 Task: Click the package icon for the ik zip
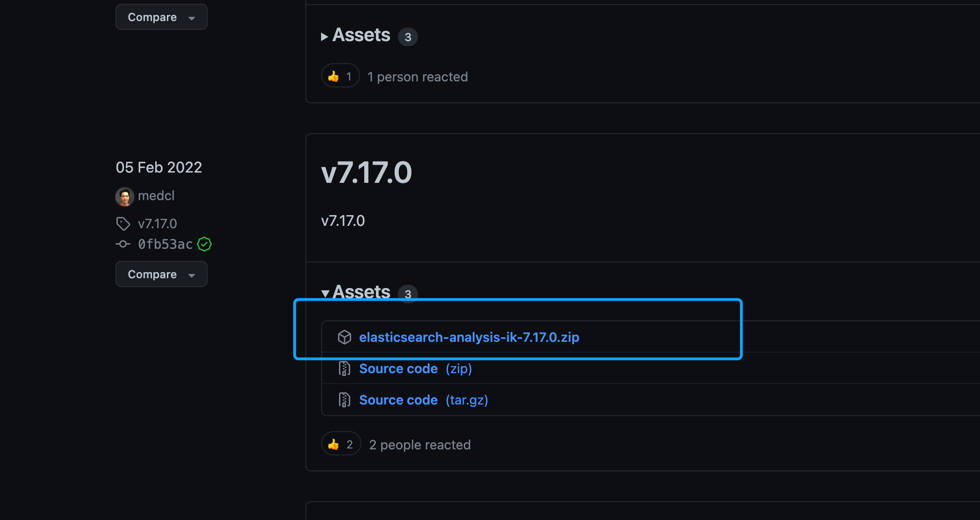point(345,337)
